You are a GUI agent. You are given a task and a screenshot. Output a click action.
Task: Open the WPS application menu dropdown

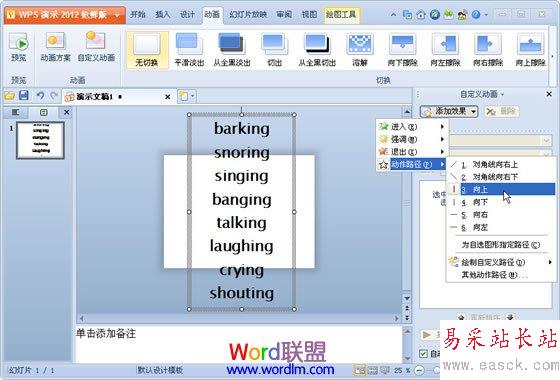117,15
